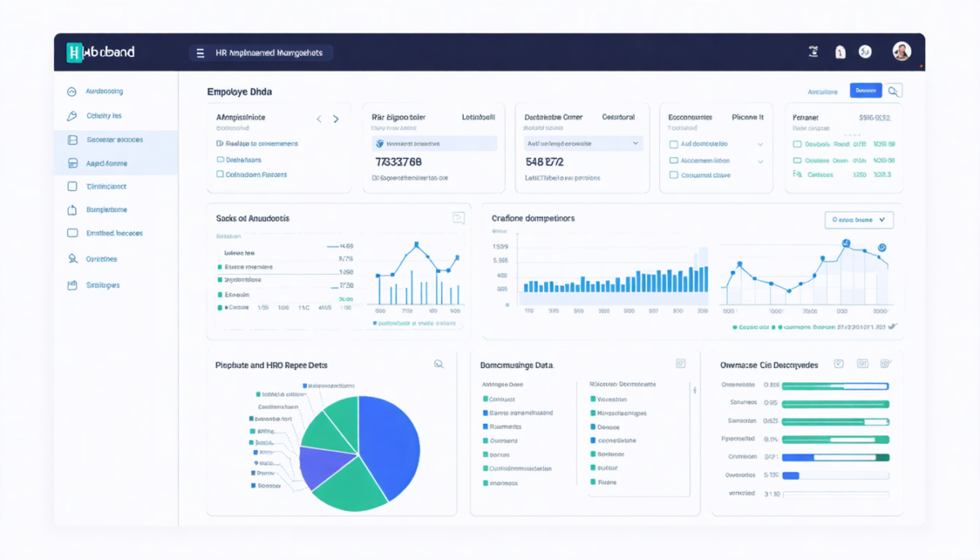Image resolution: width=980 pixels, height=560 pixels.
Task: Check the 'Aul dometoalso' box
Action: pyautogui.click(x=674, y=144)
